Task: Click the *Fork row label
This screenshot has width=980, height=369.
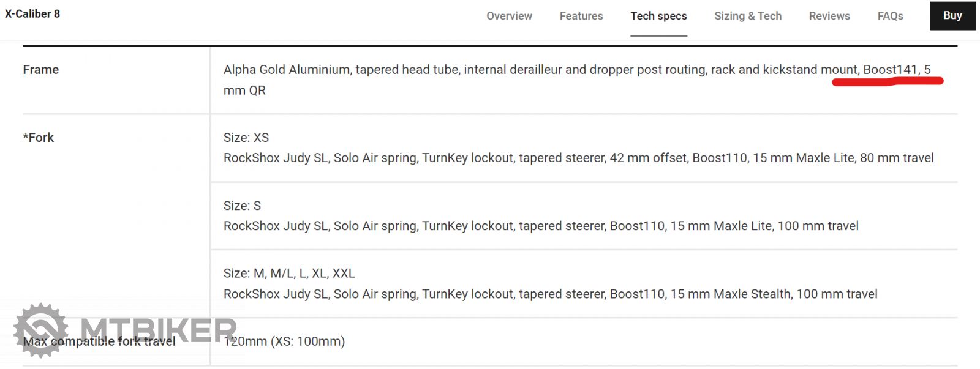Action: pos(39,138)
